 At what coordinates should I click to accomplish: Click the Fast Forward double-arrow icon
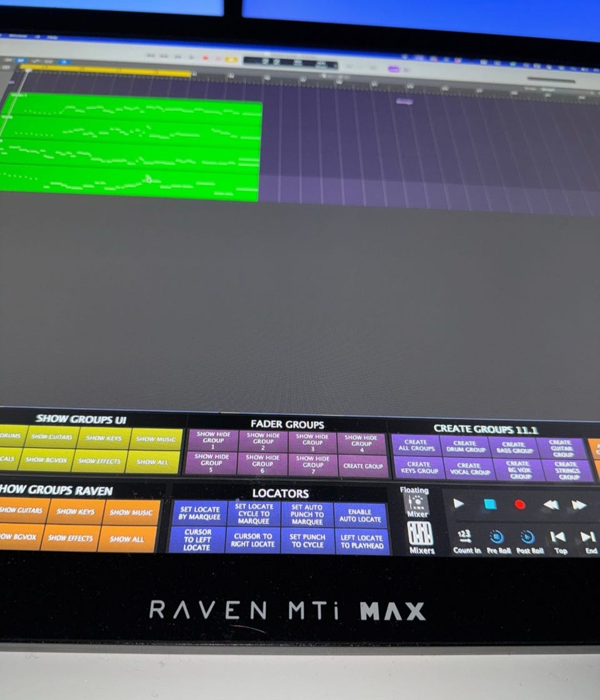tap(579, 505)
